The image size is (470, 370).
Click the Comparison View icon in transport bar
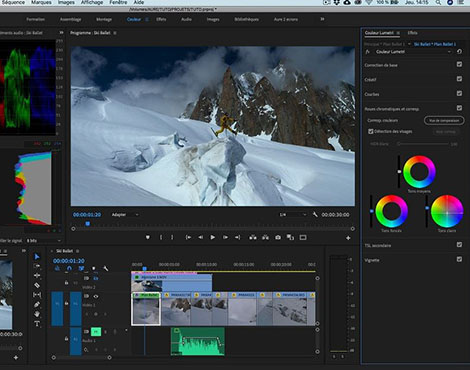pyautogui.click(x=290, y=237)
